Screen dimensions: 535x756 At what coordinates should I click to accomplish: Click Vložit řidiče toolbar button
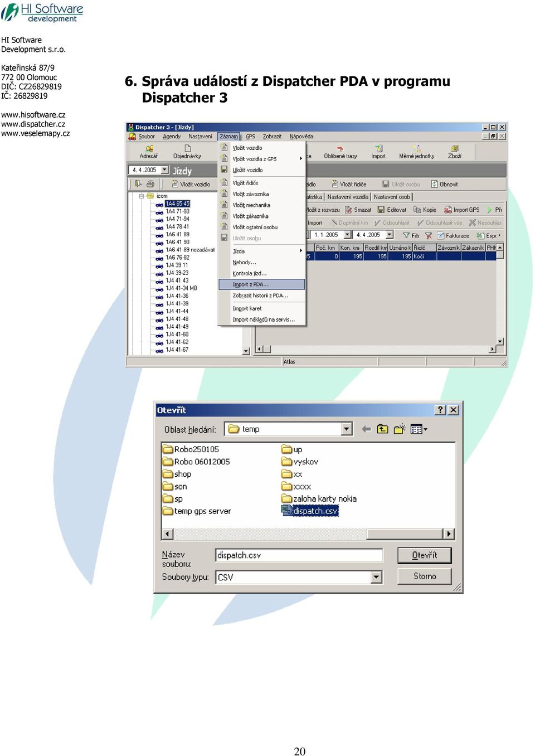pyautogui.click(x=349, y=184)
